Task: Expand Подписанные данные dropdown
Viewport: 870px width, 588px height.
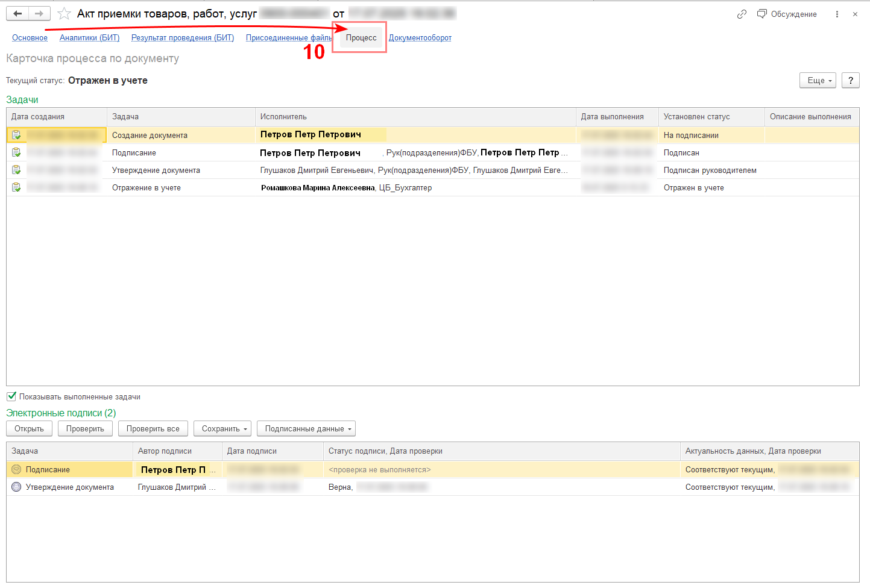Action: click(306, 429)
